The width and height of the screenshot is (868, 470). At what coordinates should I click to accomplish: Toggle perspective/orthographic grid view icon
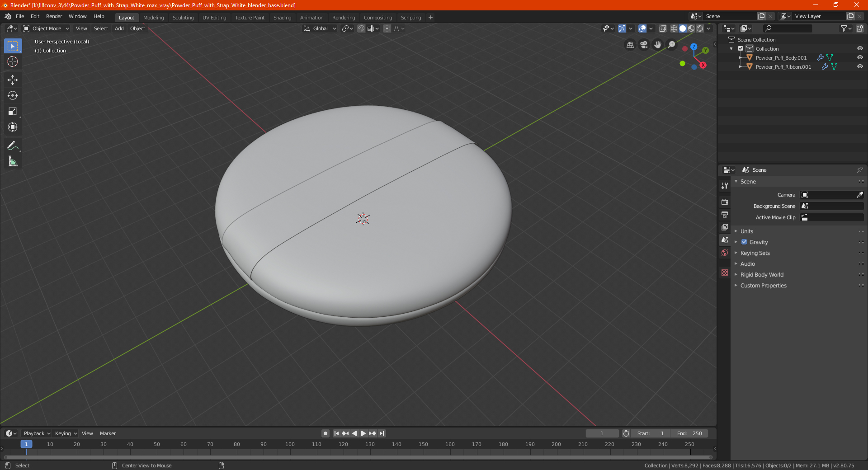tap(630, 45)
